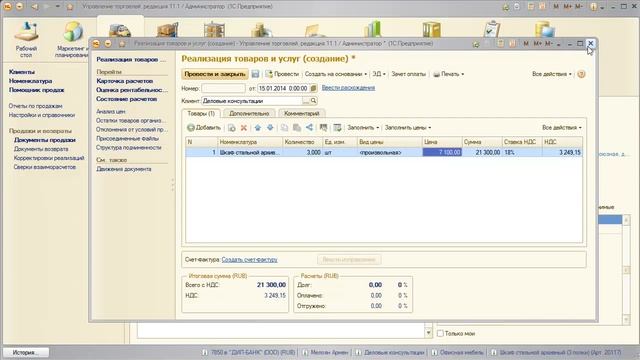Open Структура подчиненности in navigation panel
The width and height of the screenshot is (640, 360).
tap(129, 147)
